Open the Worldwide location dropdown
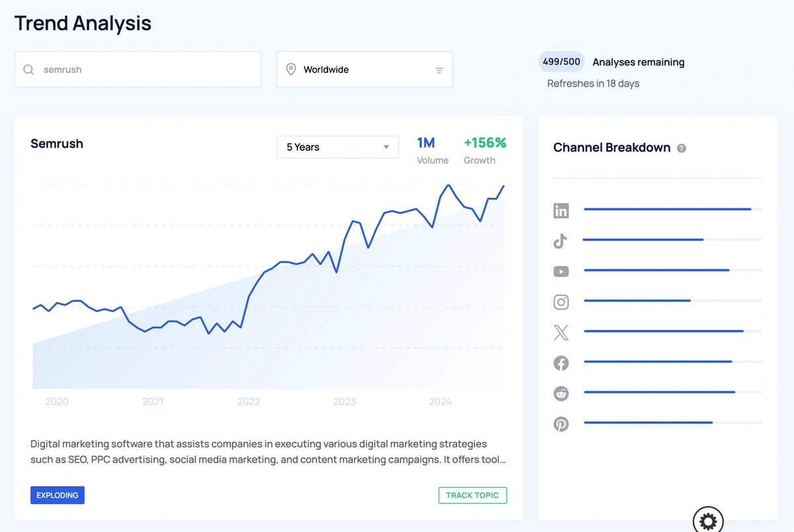This screenshot has width=794, height=532. point(364,69)
